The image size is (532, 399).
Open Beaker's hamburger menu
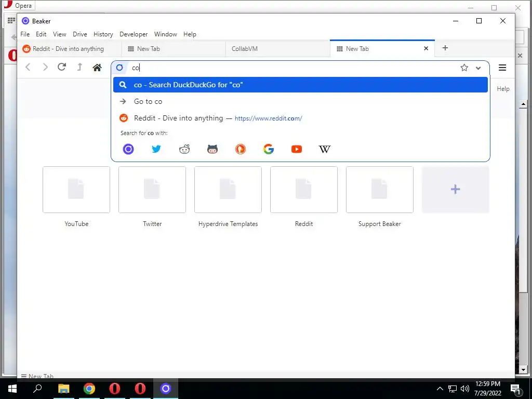click(502, 68)
